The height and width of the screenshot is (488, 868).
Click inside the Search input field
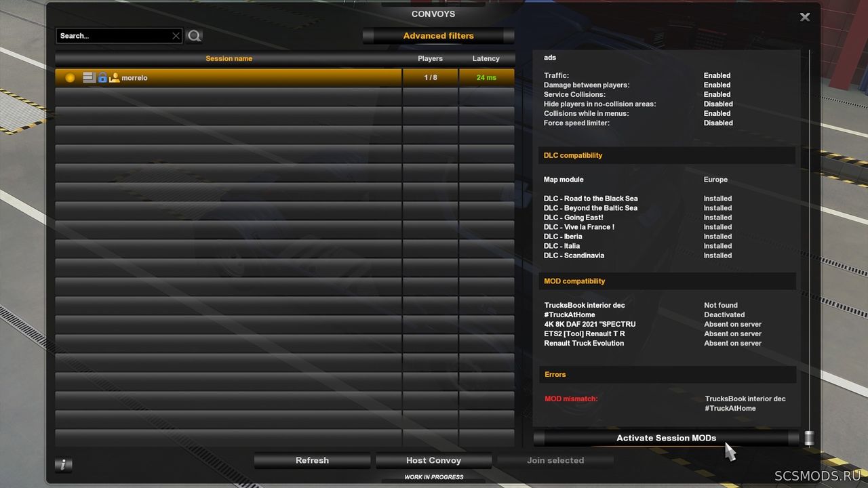point(114,36)
